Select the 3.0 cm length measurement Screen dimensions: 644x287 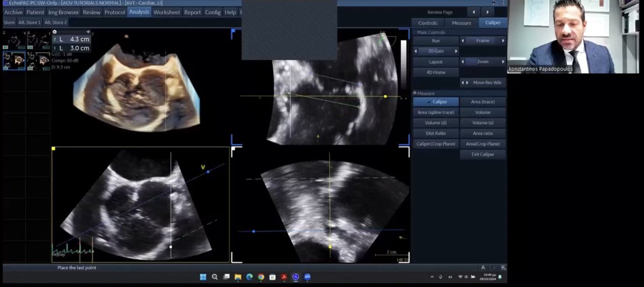click(71, 48)
